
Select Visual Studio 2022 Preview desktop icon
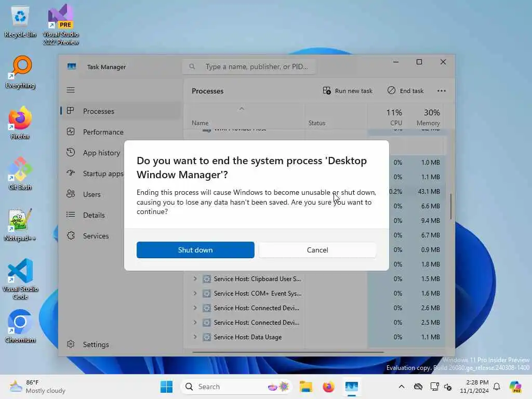click(61, 24)
